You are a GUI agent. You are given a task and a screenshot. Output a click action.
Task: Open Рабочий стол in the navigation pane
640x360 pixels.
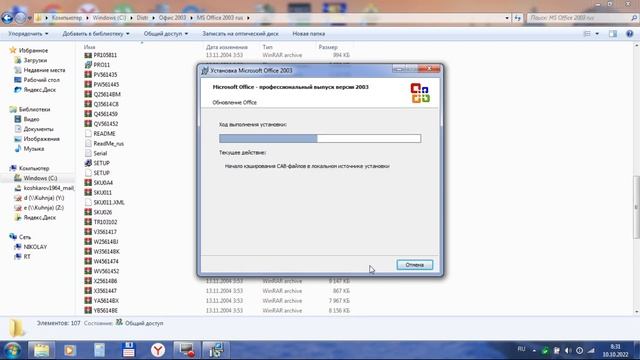[41, 80]
